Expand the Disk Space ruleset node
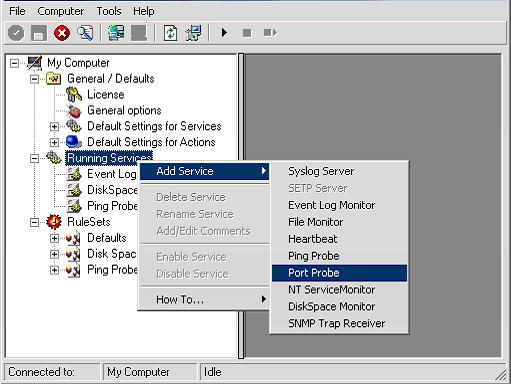Viewport: 511px width, 384px height. tap(54, 254)
